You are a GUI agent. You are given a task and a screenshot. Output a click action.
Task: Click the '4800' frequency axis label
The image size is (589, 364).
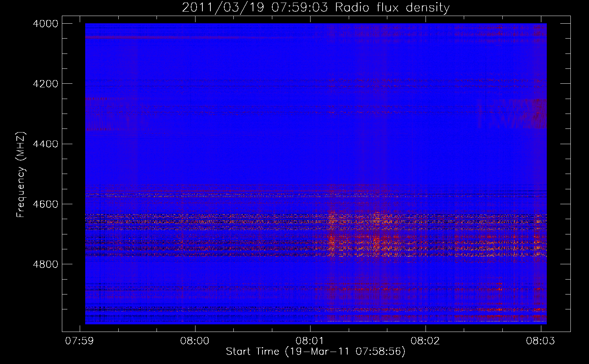pyautogui.click(x=46, y=264)
